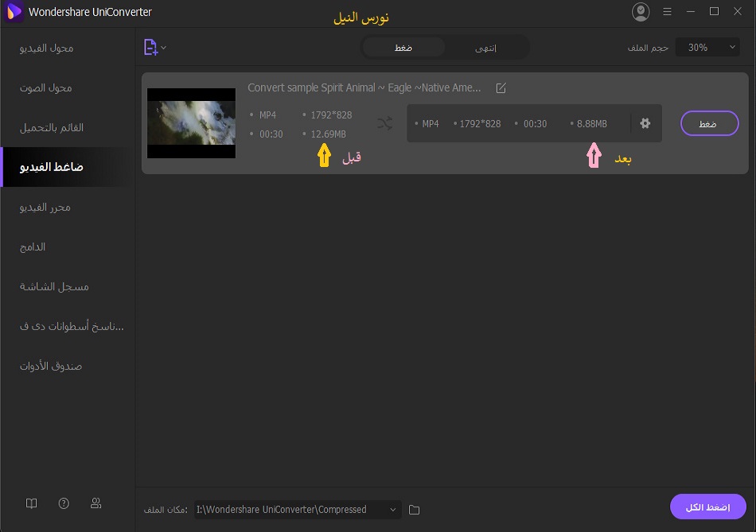Expand the 30% file size dropdown
This screenshot has height=532, width=756.
707,48
